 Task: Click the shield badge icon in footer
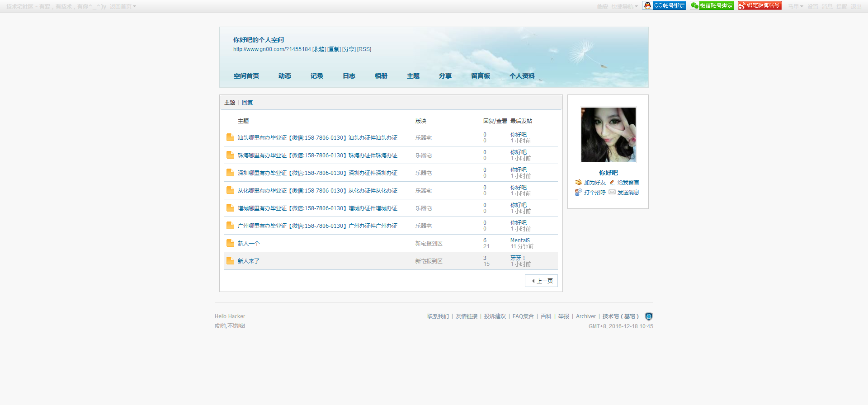coord(649,316)
